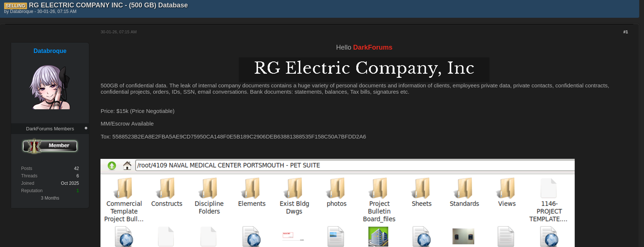Click the red DarkForums link in greeting
Viewport: 644px width, 247px height.
[x=373, y=47]
